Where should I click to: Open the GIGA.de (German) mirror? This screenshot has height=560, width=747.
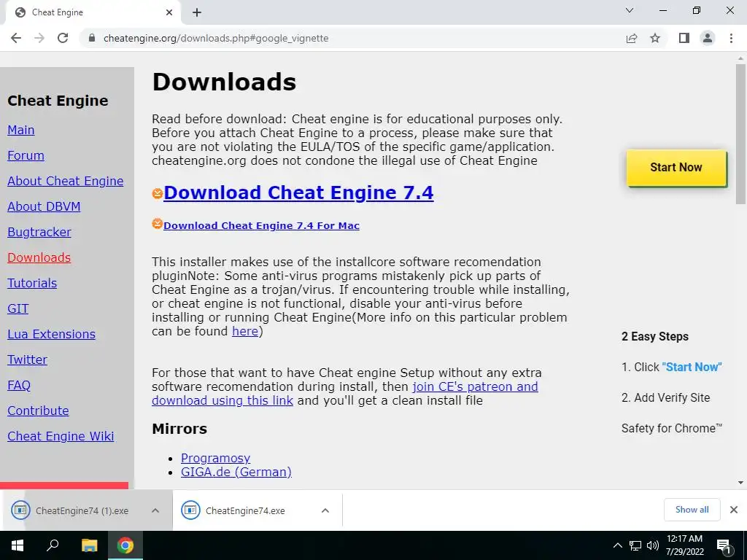[x=236, y=472]
